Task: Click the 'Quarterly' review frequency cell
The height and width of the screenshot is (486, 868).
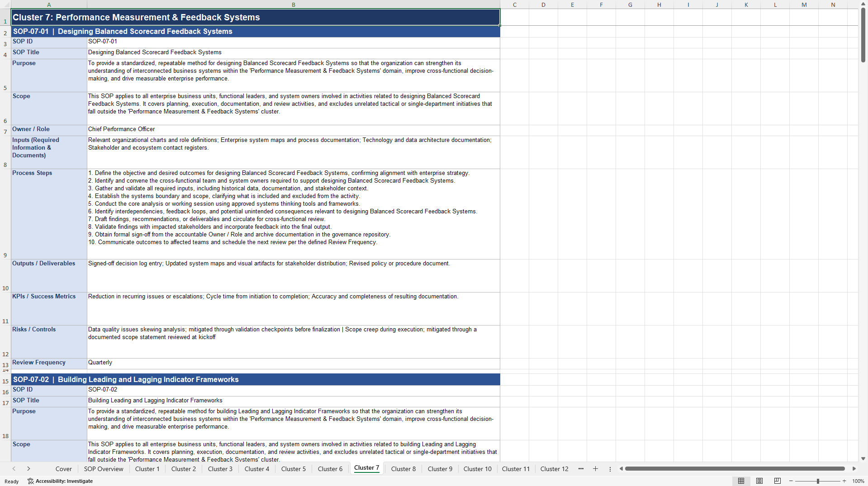Action: [x=294, y=363]
